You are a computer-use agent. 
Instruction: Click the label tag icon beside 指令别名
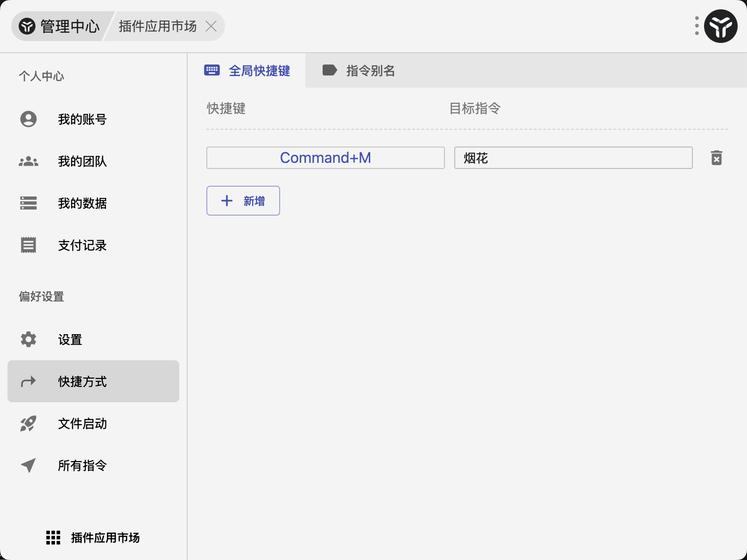[x=330, y=70]
